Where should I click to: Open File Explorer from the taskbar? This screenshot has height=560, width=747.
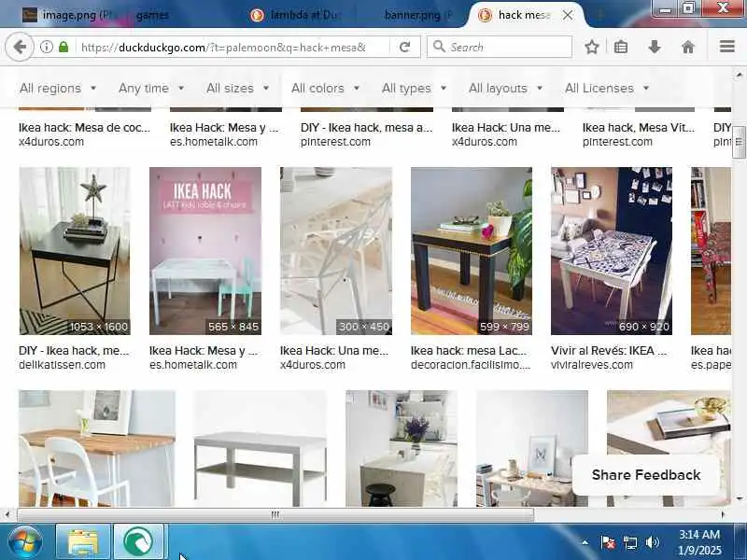pos(83,542)
